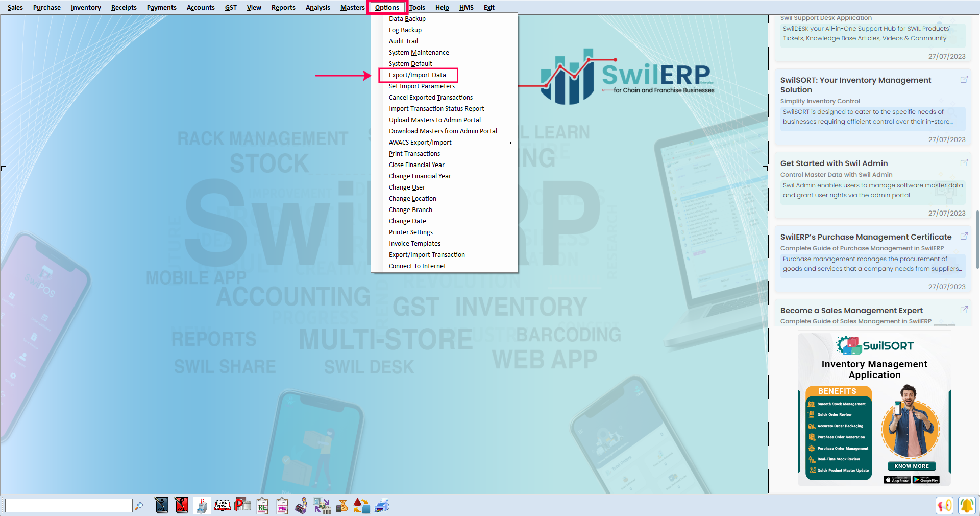Open the Reports menu
Viewport: 980px width, 516px height.
283,7
